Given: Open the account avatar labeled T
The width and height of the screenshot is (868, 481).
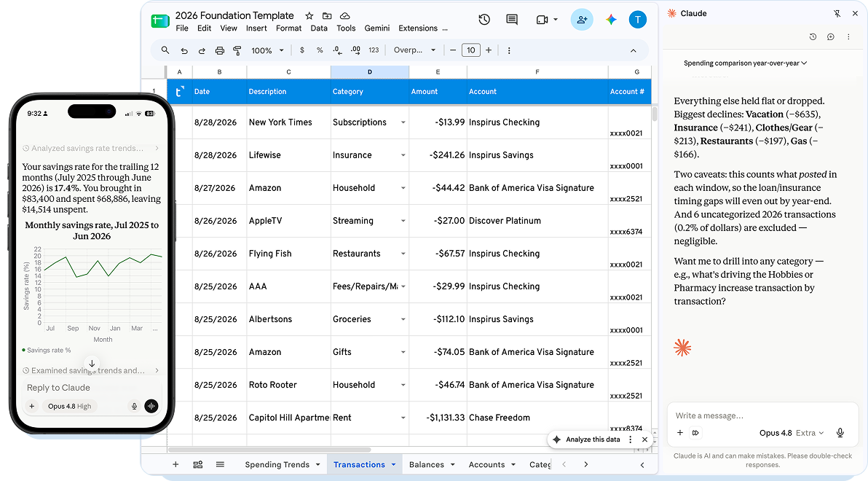Looking at the screenshot, I should (638, 20).
